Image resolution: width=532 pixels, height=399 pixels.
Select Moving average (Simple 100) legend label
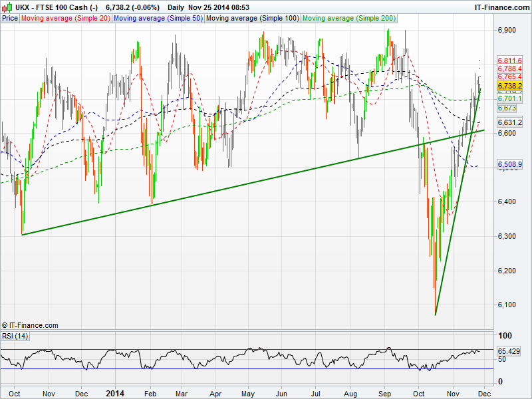point(252,19)
